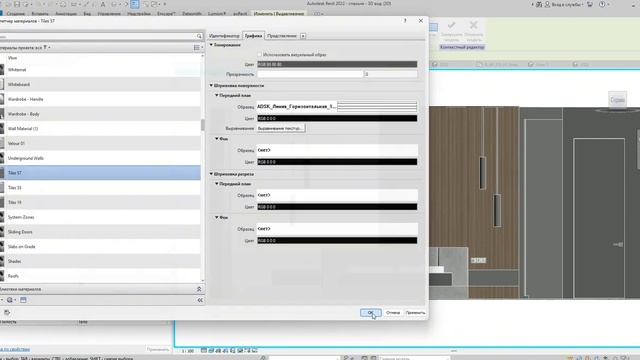Click the surface foreground pattern field ADSK_Линии_Горизонтальная
The image size is (640, 360).
(337, 107)
